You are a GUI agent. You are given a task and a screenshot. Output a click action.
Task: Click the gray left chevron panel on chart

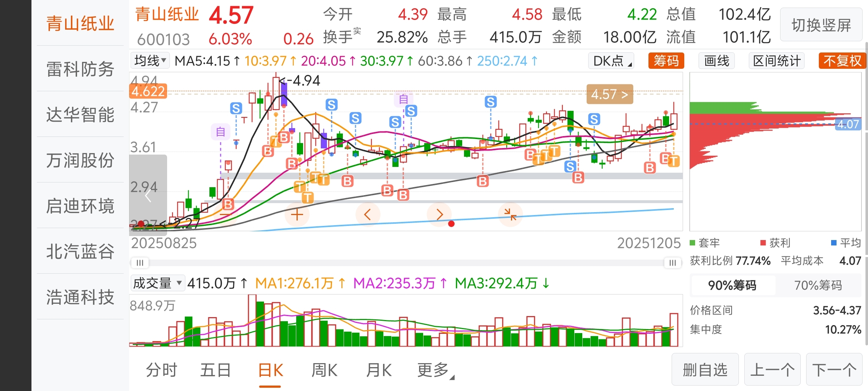click(x=148, y=195)
